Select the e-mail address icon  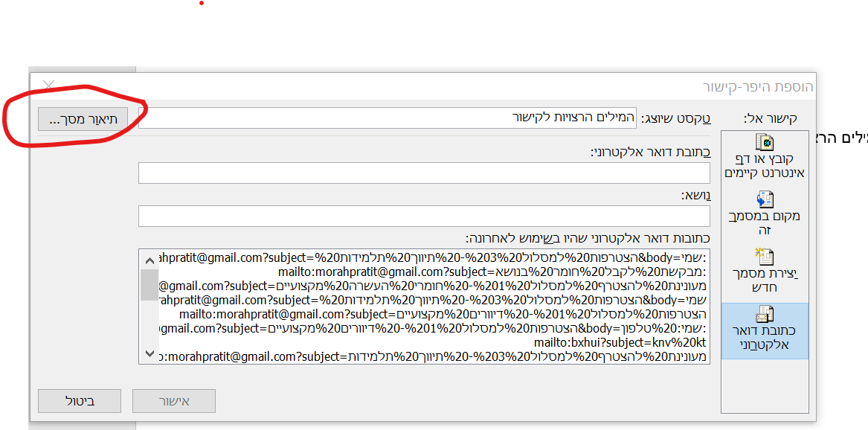765,314
